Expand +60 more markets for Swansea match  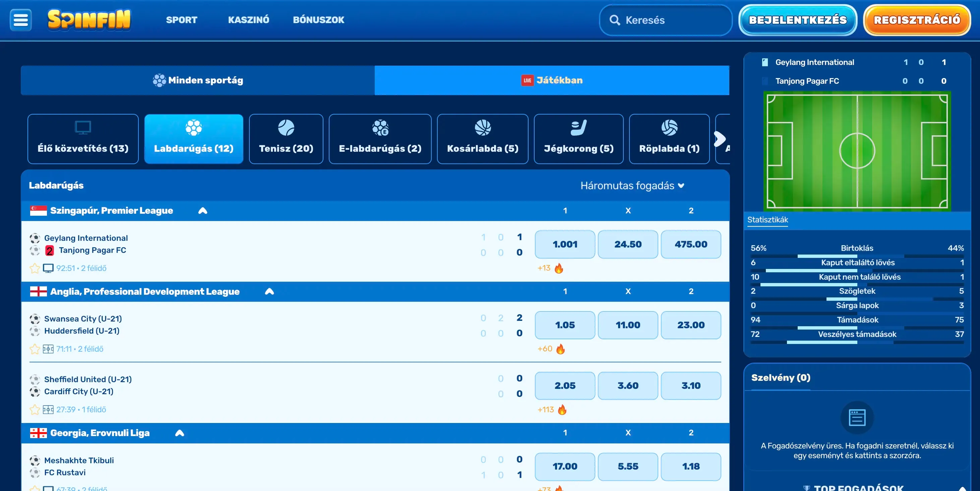545,349
